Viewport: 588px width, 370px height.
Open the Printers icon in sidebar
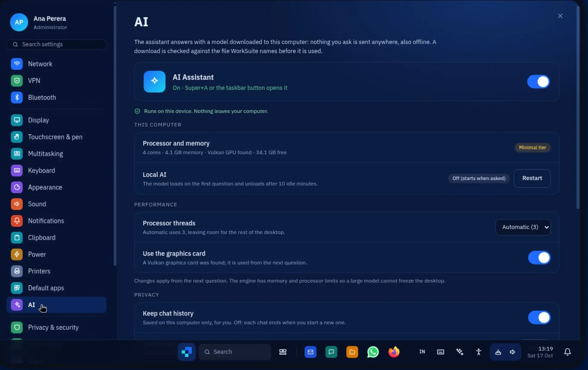[x=17, y=271]
